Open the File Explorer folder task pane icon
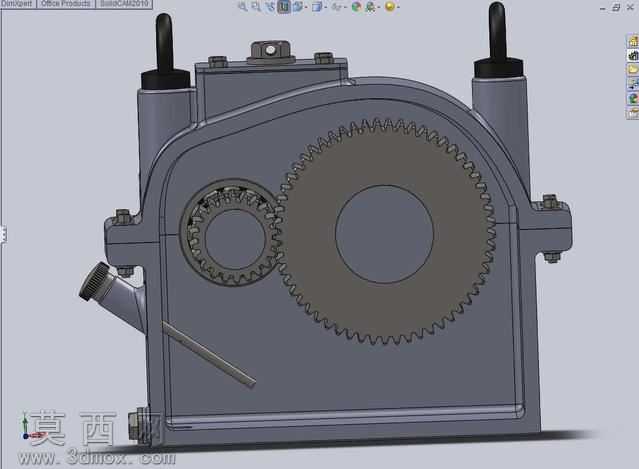 (x=633, y=70)
